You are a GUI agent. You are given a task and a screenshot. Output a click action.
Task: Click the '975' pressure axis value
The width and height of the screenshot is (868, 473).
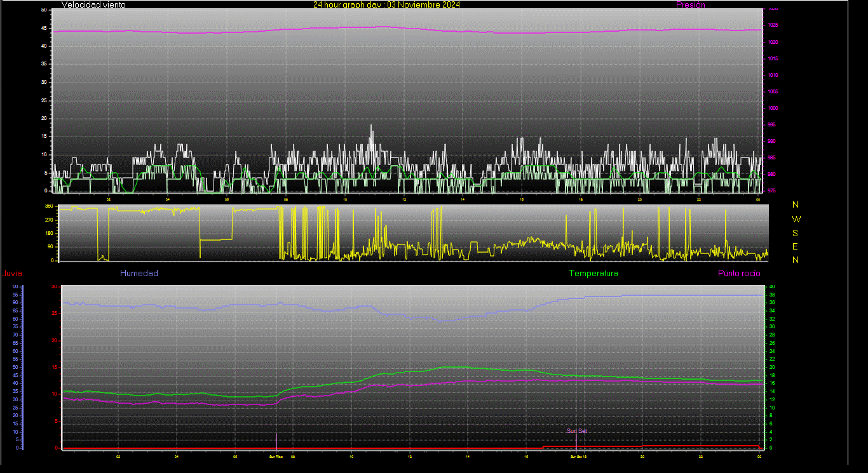coord(771,190)
